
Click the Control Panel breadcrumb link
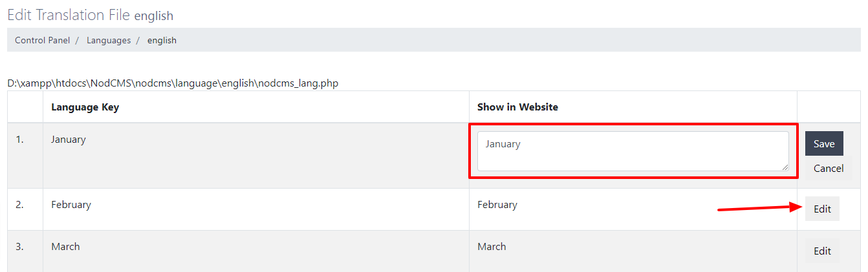tap(42, 40)
